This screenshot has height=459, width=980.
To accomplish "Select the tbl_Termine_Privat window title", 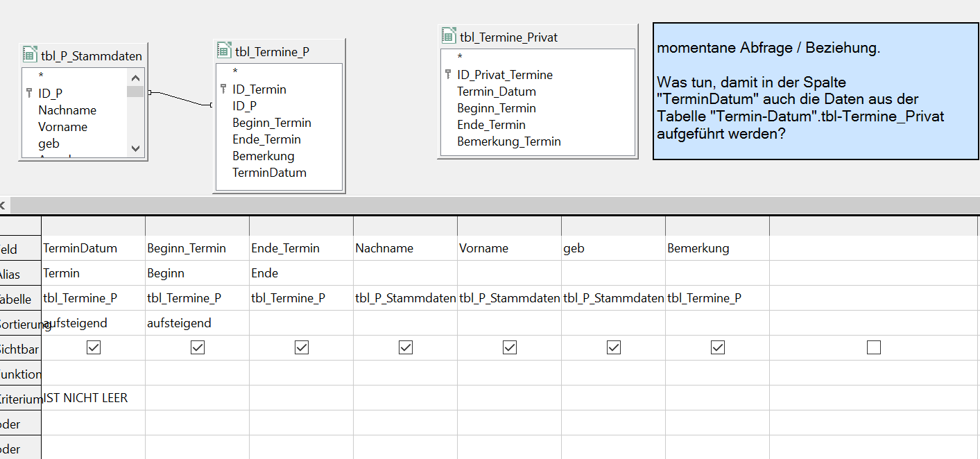I will pyautogui.click(x=508, y=37).
